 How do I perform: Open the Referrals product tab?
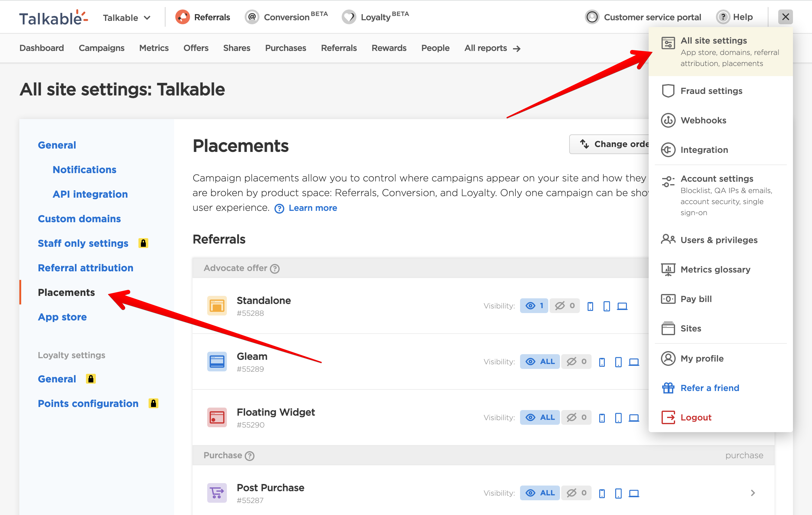point(203,17)
